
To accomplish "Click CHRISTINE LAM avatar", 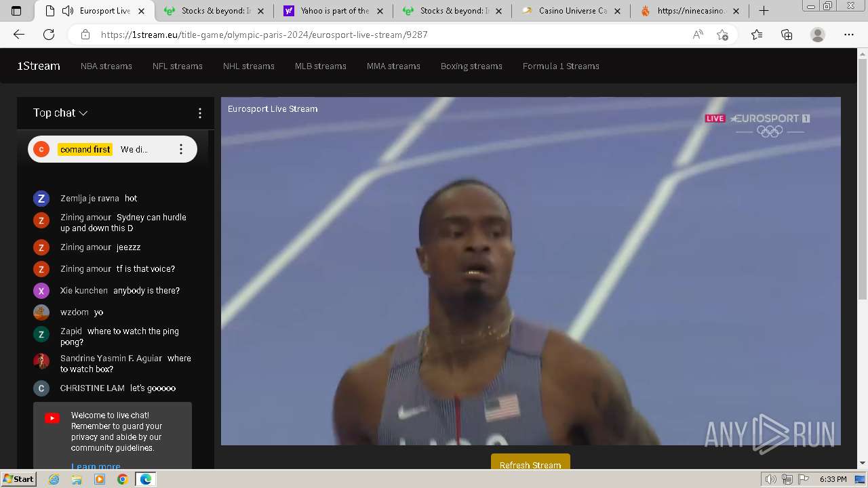I will [41, 388].
